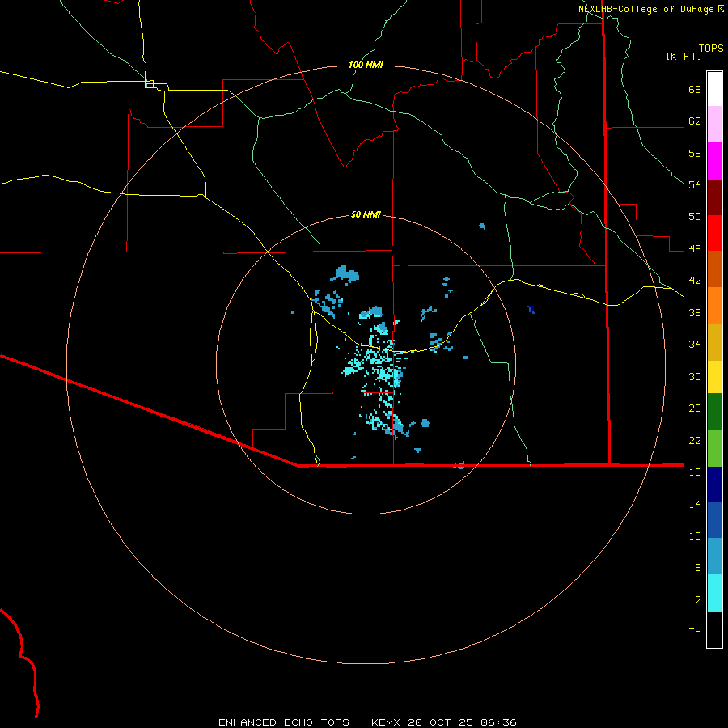Click the 30 legend value
The width and height of the screenshot is (728, 728).
click(x=695, y=376)
